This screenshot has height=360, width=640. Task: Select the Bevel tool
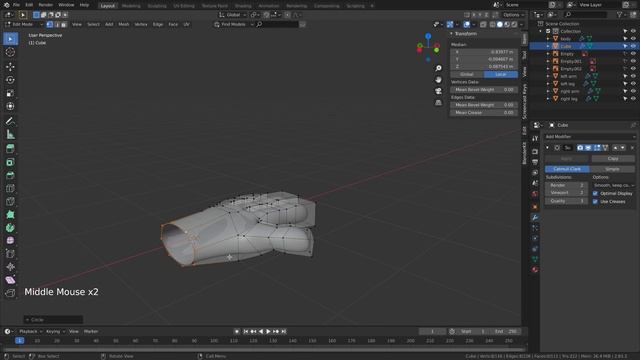[10, 175]
